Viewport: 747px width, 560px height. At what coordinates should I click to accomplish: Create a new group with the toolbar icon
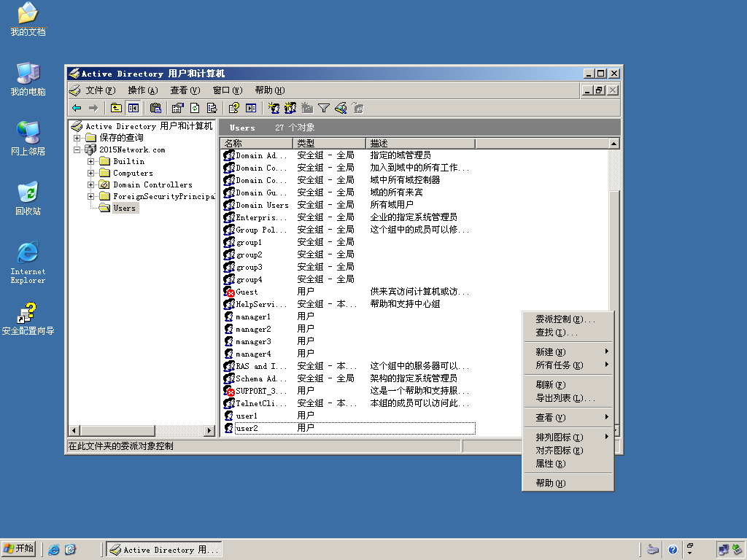click(x=290, y=109)
